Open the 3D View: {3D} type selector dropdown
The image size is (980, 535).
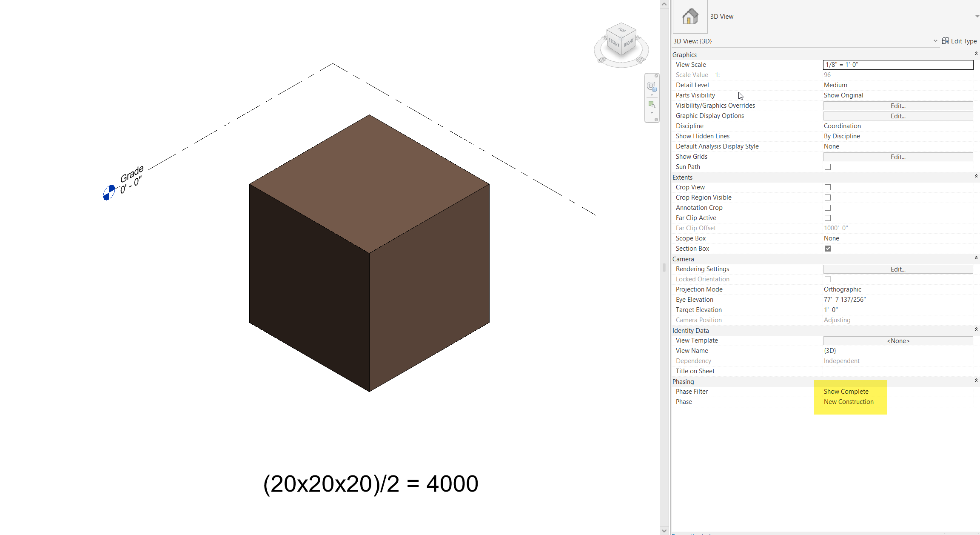point(934,41)
